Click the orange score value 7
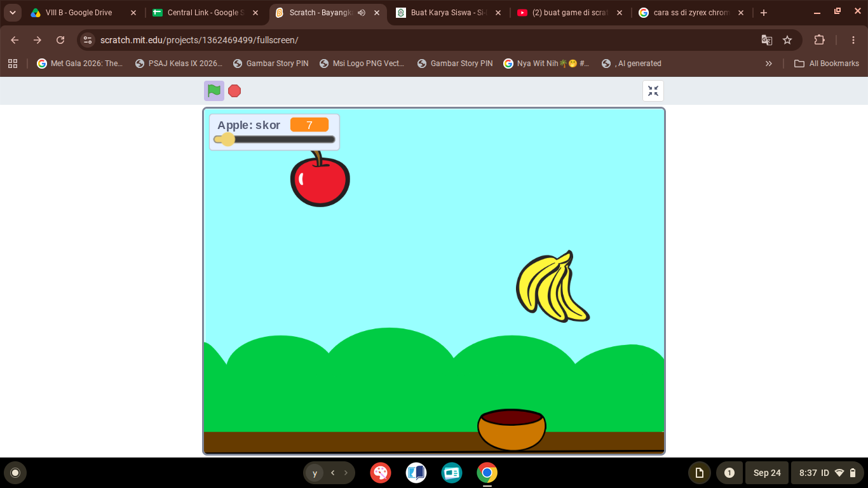The height and width of the screenshot is (488, 868). [x=309, y=125]
